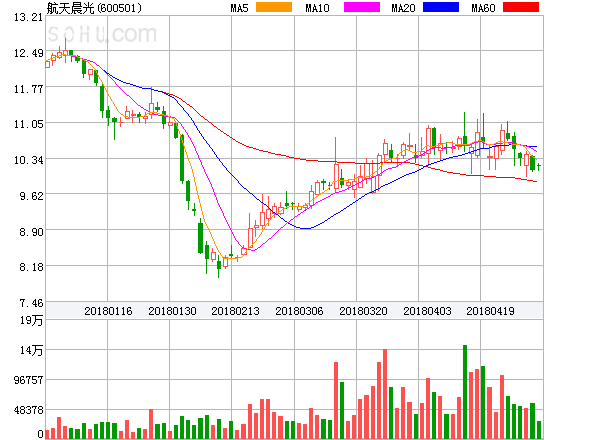
Task: Click the 8.18 price axis label
Action: pyautogui.click(x=31, y=267)
